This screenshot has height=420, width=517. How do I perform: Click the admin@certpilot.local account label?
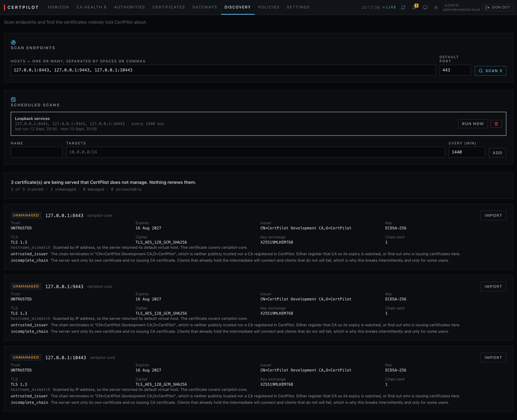[461, 9]
